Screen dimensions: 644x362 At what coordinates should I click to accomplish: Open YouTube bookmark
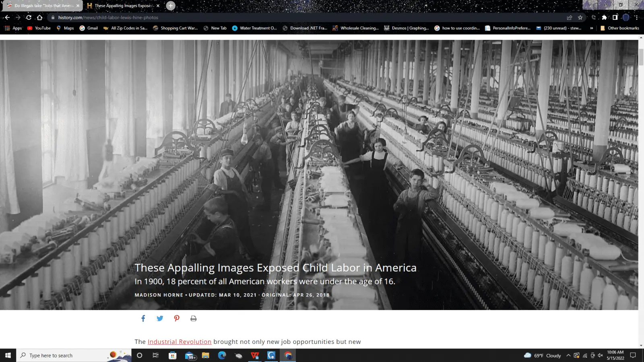click(x=39, y=28)
